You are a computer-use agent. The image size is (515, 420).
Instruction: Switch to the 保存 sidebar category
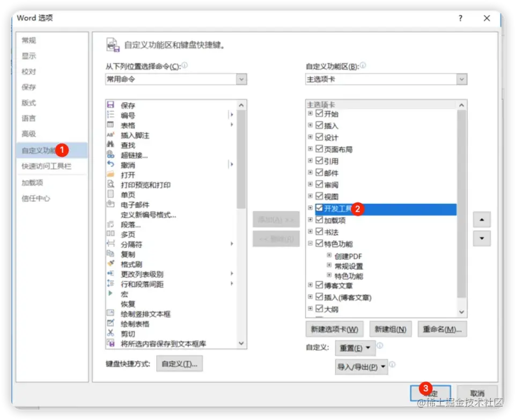(x=29, y=87)
